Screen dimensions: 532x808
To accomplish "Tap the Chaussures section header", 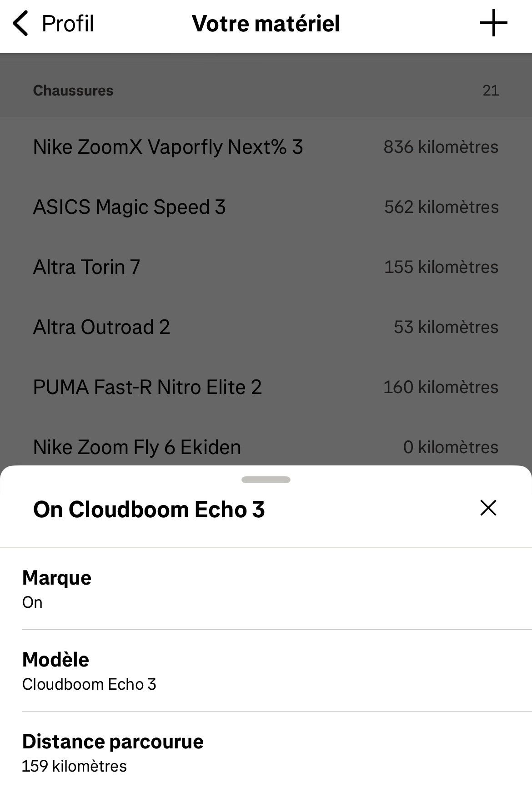I will [x=73, y=91].
